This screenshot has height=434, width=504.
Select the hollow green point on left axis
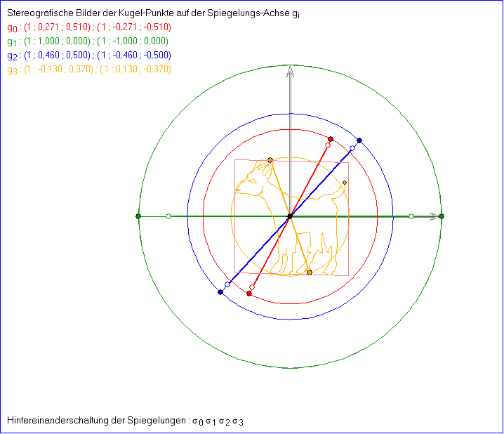click(x=168, y=216)
